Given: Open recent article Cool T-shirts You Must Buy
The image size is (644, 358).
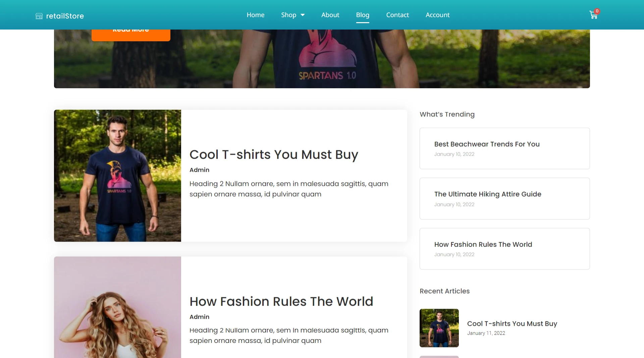Looking at the screenshot, I should coord(512,323).
